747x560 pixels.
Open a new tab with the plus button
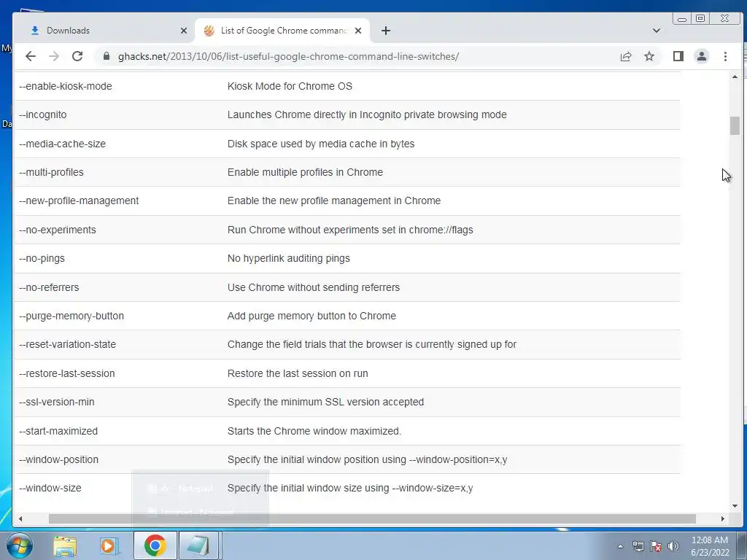click(386, 31)
